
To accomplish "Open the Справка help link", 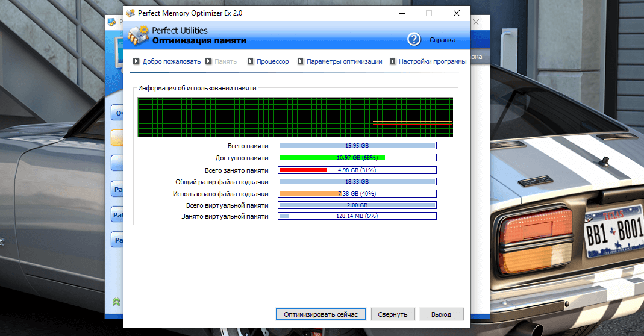I will (x=442, y=40).
